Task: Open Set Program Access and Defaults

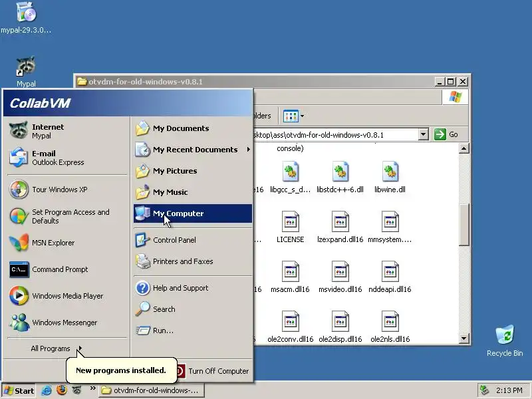Action: 67,216
